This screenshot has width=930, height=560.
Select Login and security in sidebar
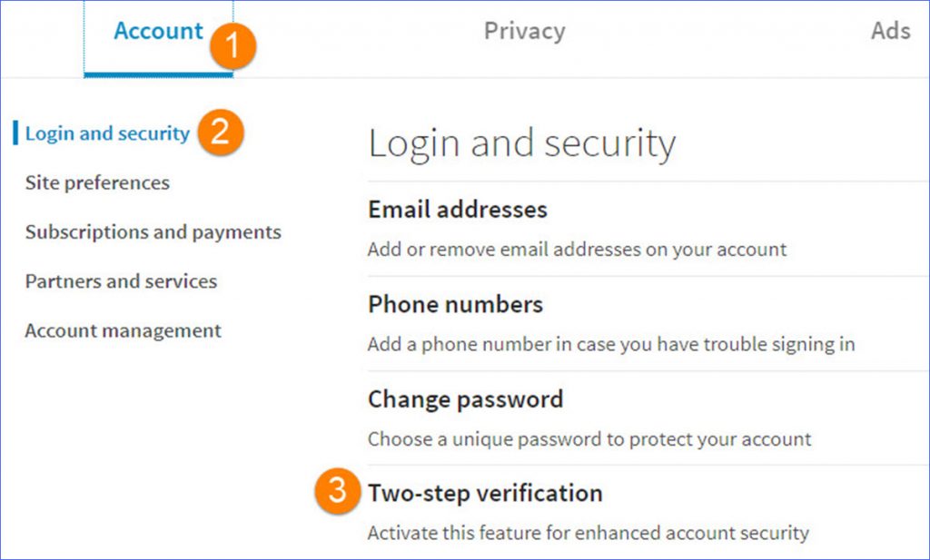[x=107, y=133]
